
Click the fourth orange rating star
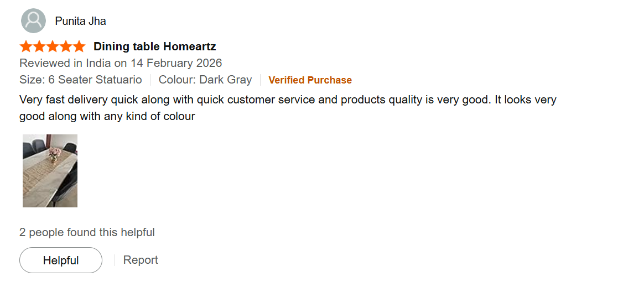pyautogui.click(x=66, y=46)
